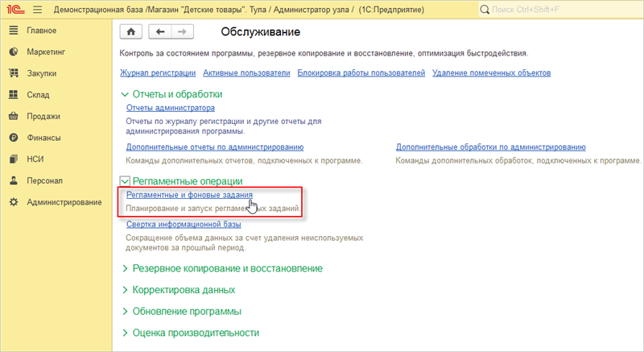Open Регламентные и фоновые задания link
Image resolution: width=644 pixels, height=352 pixels.
(x=189, y=195)
